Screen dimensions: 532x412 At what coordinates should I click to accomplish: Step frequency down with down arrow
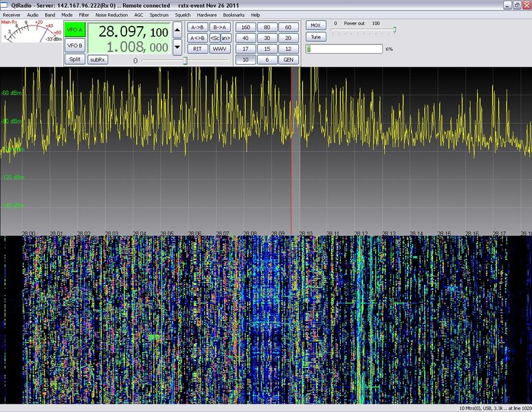point(177,47)
